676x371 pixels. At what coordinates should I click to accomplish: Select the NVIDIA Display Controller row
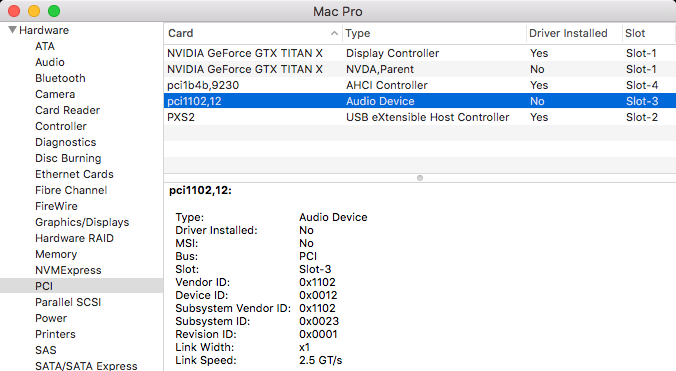(x=419, y=53)
